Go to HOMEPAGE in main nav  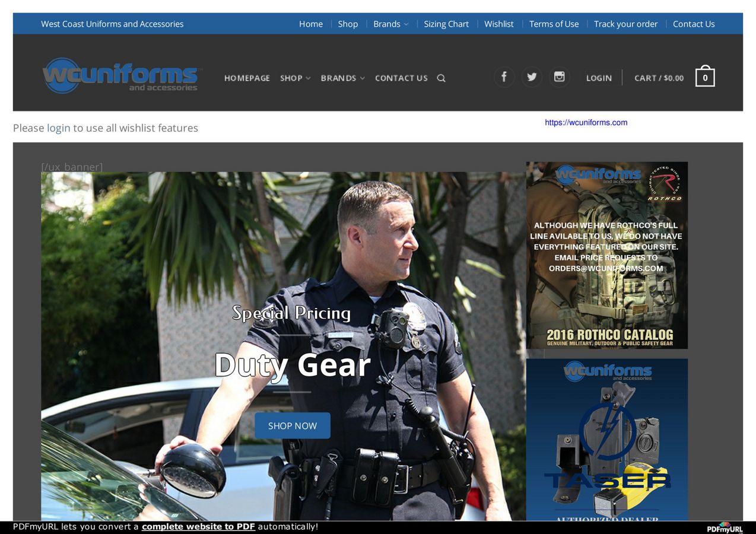247,78
